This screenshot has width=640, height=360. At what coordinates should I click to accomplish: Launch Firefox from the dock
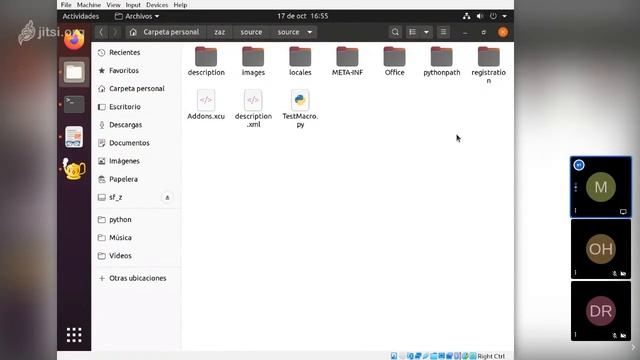tap(74, 40)
